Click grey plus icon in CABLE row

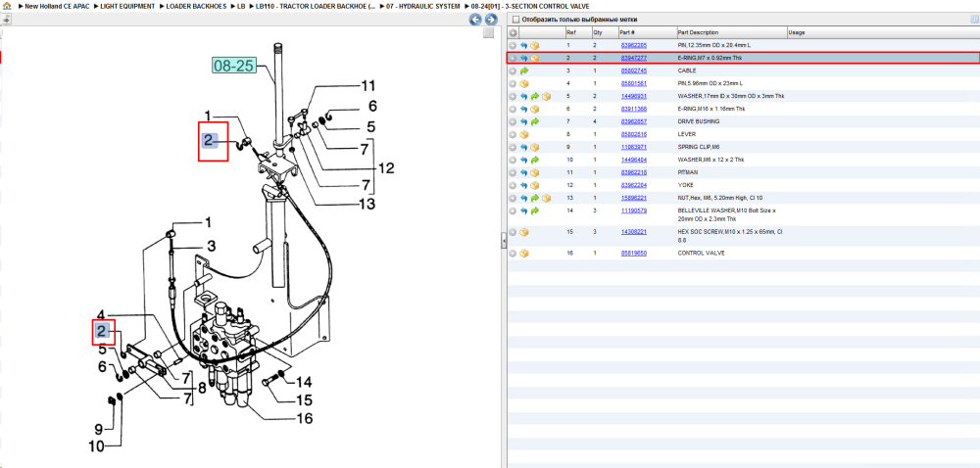[x=513, y=71]
